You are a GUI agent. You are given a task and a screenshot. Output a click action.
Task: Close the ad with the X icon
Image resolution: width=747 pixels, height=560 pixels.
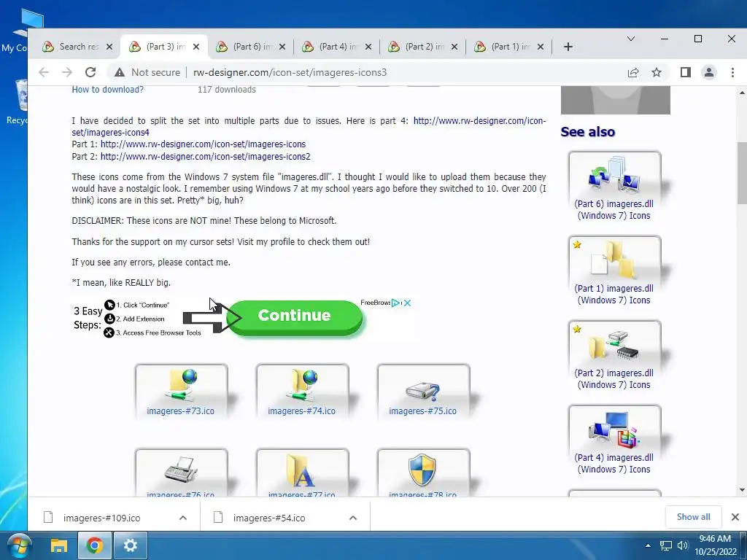click(x=408, y=303)
